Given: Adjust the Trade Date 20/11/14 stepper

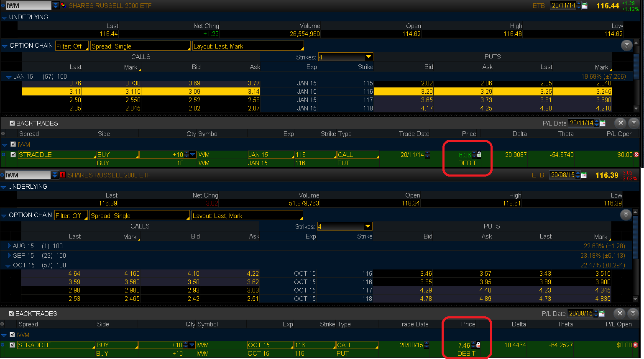Looking at the screenshot, I should 427,155.
